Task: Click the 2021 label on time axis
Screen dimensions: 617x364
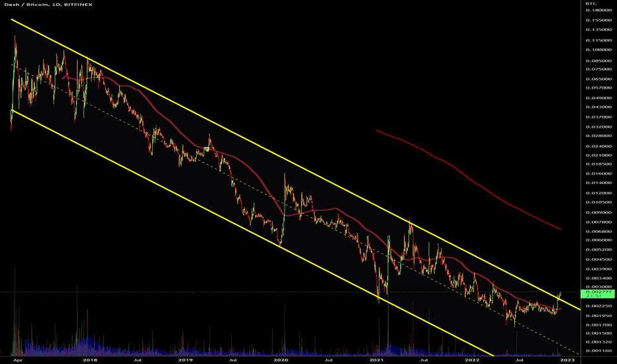Action: coord(377,359)
